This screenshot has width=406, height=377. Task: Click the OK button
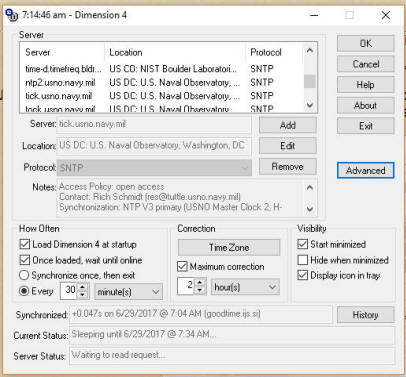[x=366, y=43]
